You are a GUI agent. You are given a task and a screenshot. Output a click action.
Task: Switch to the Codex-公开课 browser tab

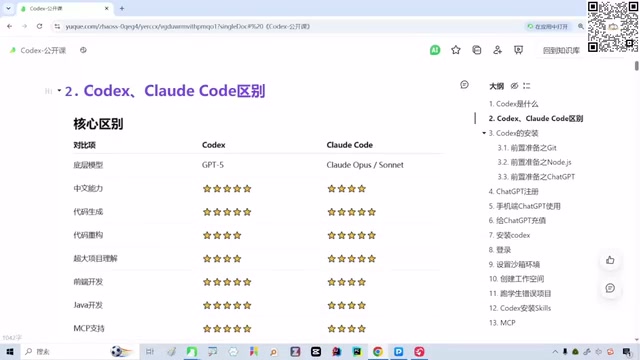pyautogui.click(x=64, y=8)
